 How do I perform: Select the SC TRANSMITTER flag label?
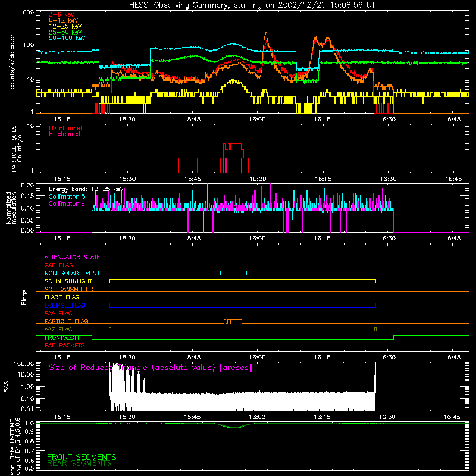tap(69, 289)
